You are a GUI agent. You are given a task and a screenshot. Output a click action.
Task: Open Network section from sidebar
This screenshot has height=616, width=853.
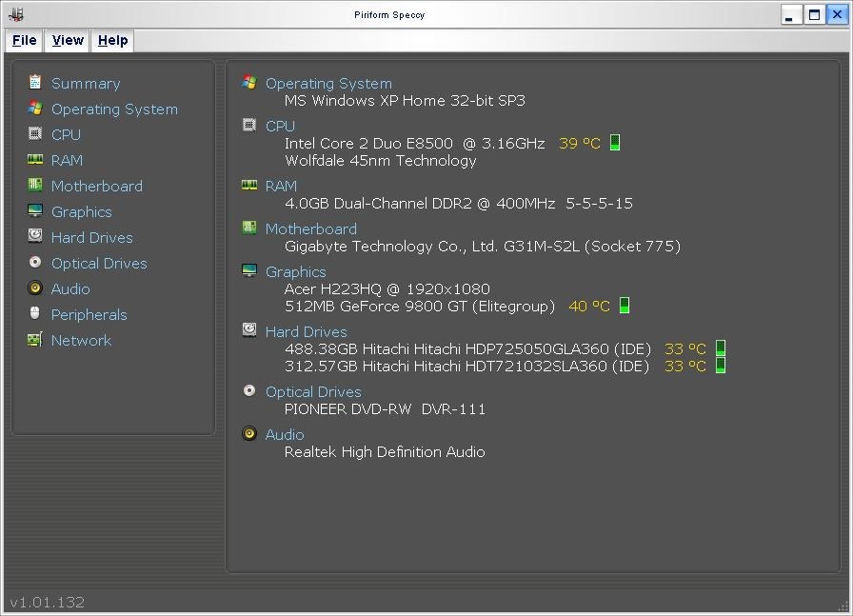(81, 340)
